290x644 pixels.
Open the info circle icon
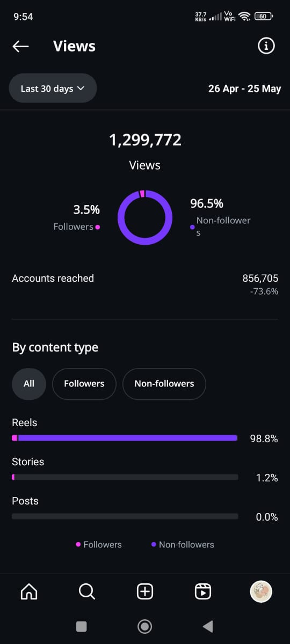click(x=266, y=46)
